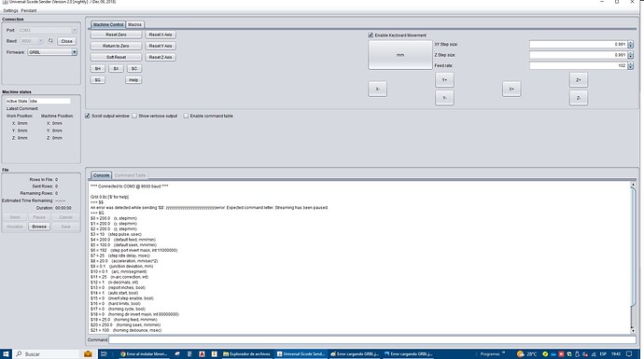Click the red 'A' app in taskbar
Viewport: 644px width, 359px height.
[x=203, y=353]
